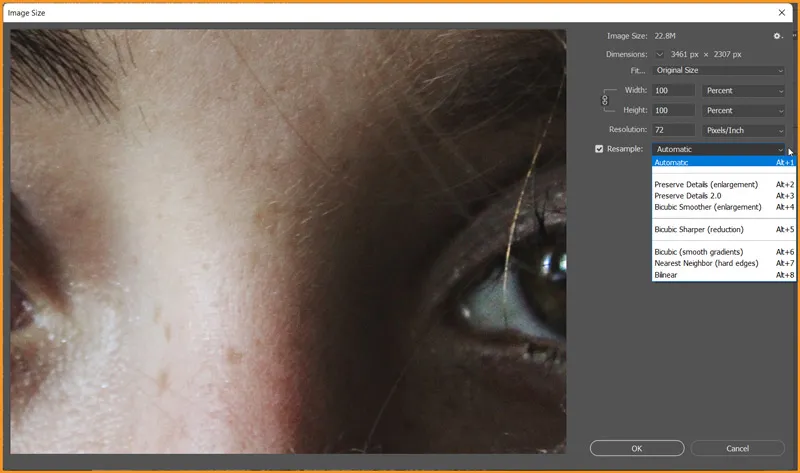Click the Image Size 22.8M value
The image size is (800, 473).
[665, 36]
